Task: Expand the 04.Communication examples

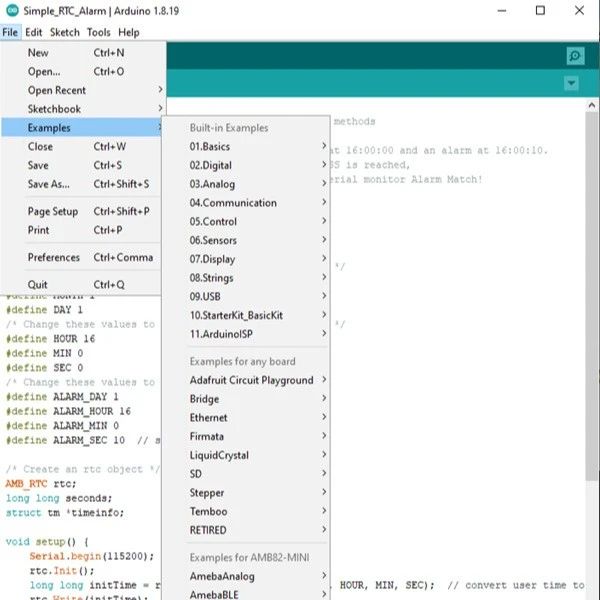Action: [246, 203]
